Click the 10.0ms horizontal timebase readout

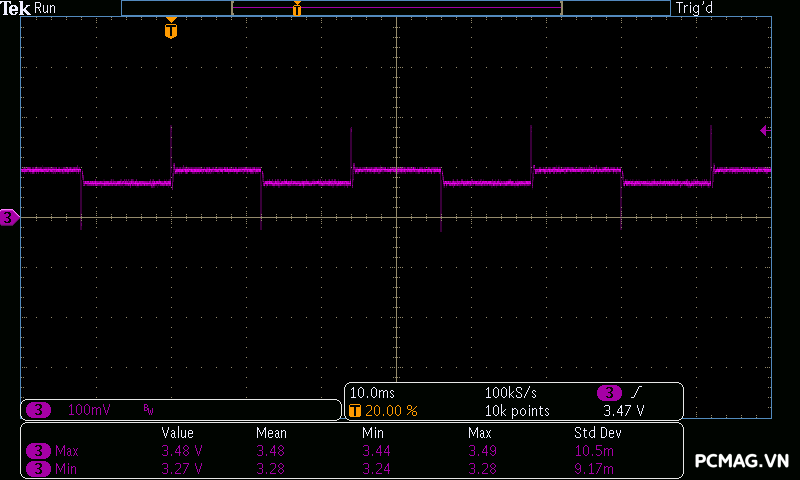point(370,392)
